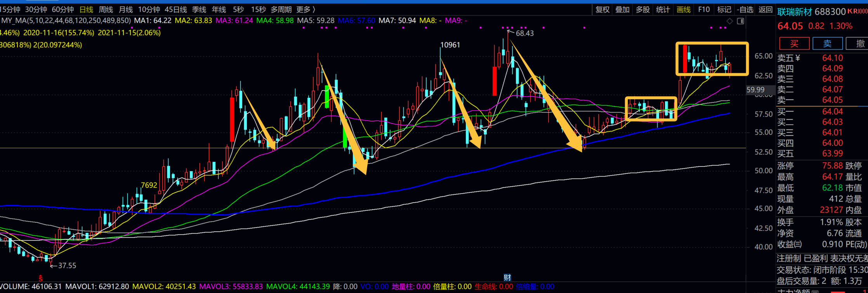Click the KR badge beside stock code
This screenshot has height=293, width=868.
(x=857, y=12)
